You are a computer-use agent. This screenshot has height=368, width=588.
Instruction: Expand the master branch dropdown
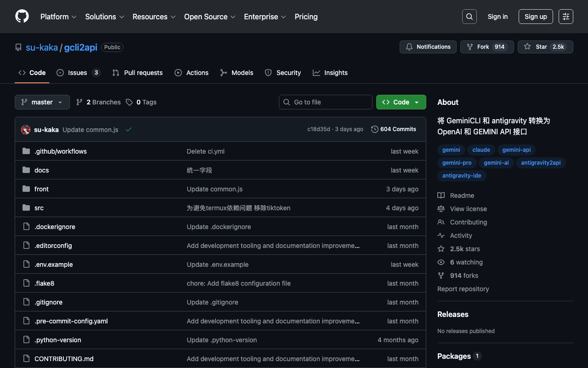(42, 102)
